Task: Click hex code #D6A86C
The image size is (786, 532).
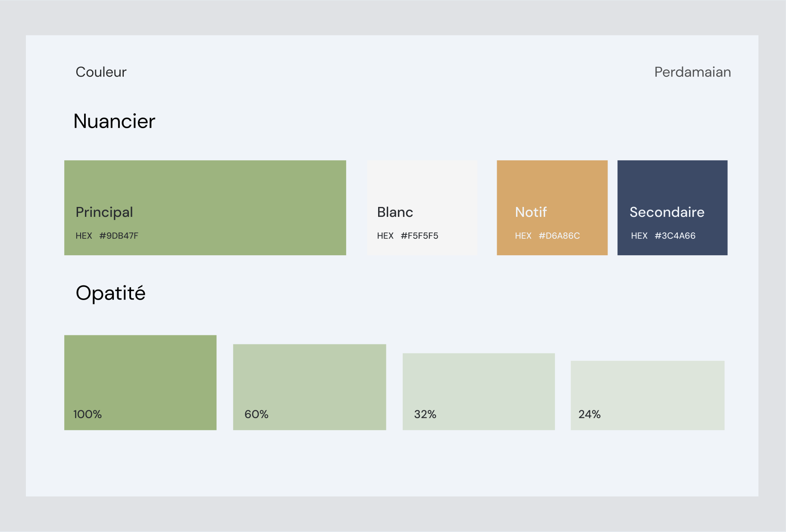Action: (559, 236)
